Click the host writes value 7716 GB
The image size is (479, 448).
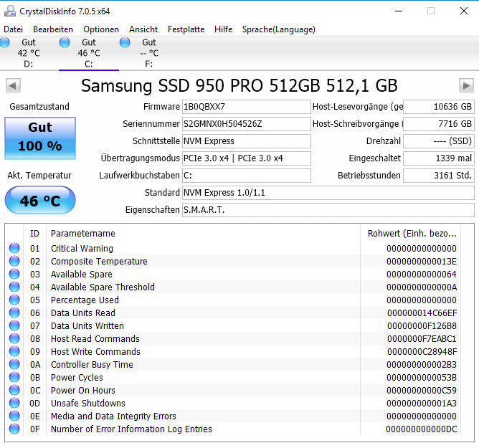coord(439,124)
